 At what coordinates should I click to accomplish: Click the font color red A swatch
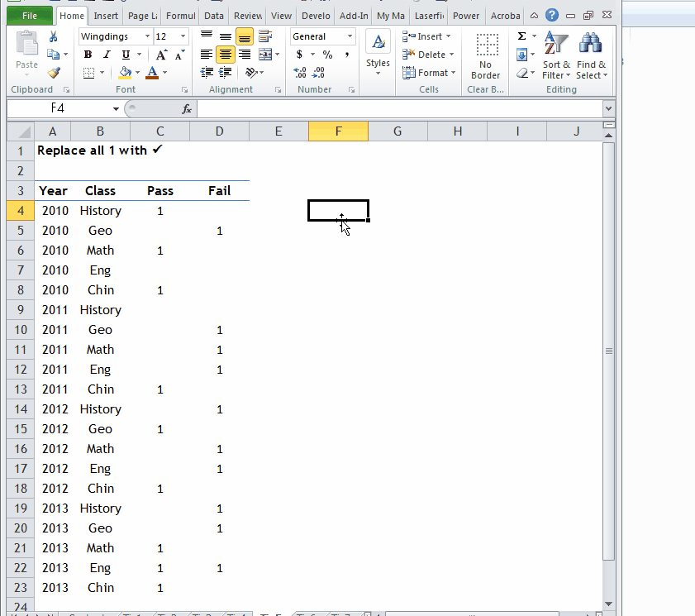(151, 73)
